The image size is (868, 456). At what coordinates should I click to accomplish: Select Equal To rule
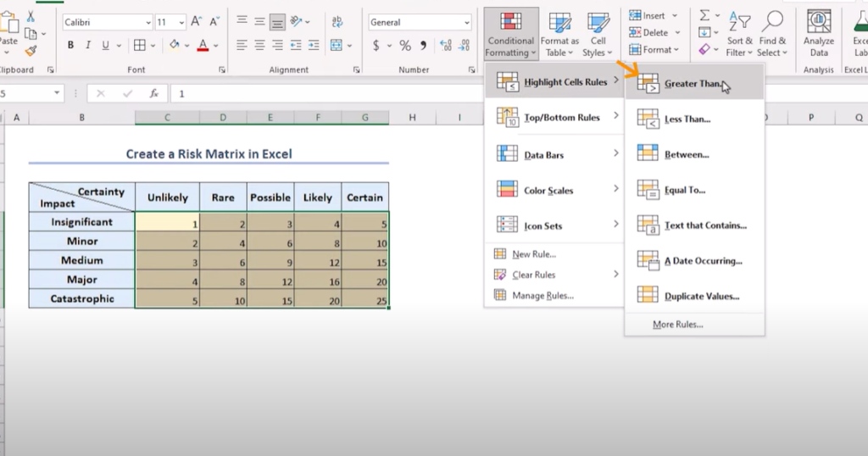(695, 190)
